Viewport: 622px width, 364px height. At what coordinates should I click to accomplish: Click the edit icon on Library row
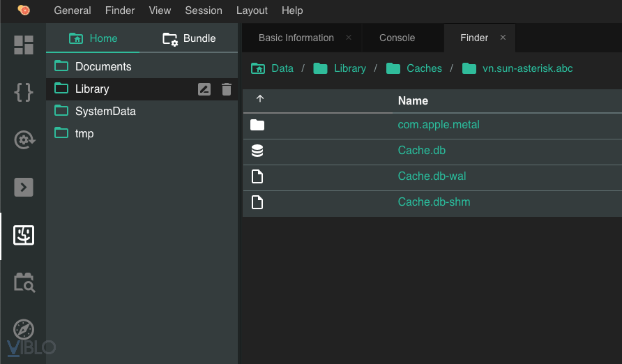coord(204,89)
